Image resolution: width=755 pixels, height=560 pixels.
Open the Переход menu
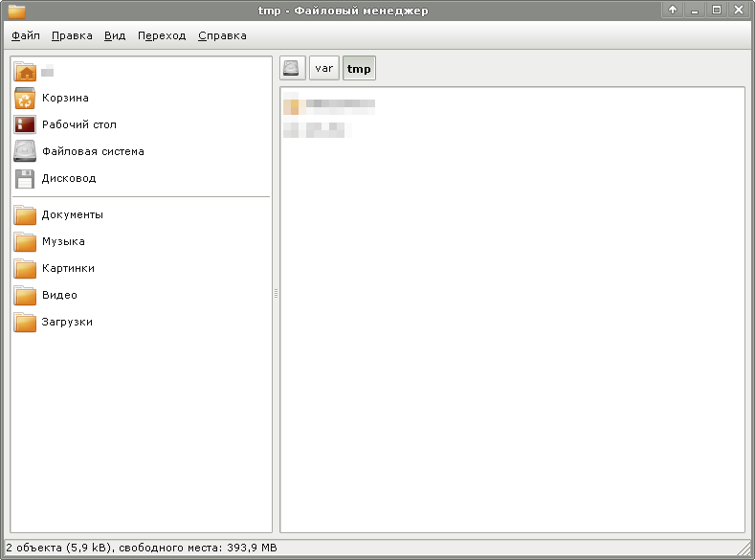(162, 35)
